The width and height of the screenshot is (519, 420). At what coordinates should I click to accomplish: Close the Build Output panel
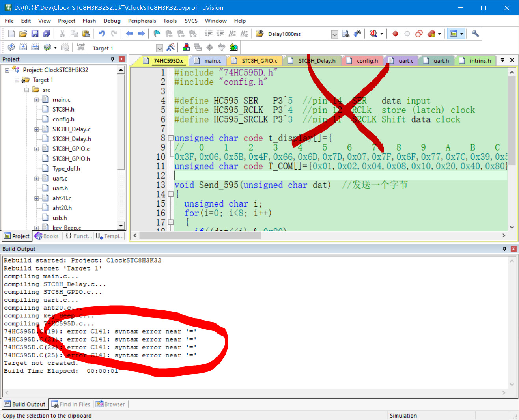[x=513, y=249]
